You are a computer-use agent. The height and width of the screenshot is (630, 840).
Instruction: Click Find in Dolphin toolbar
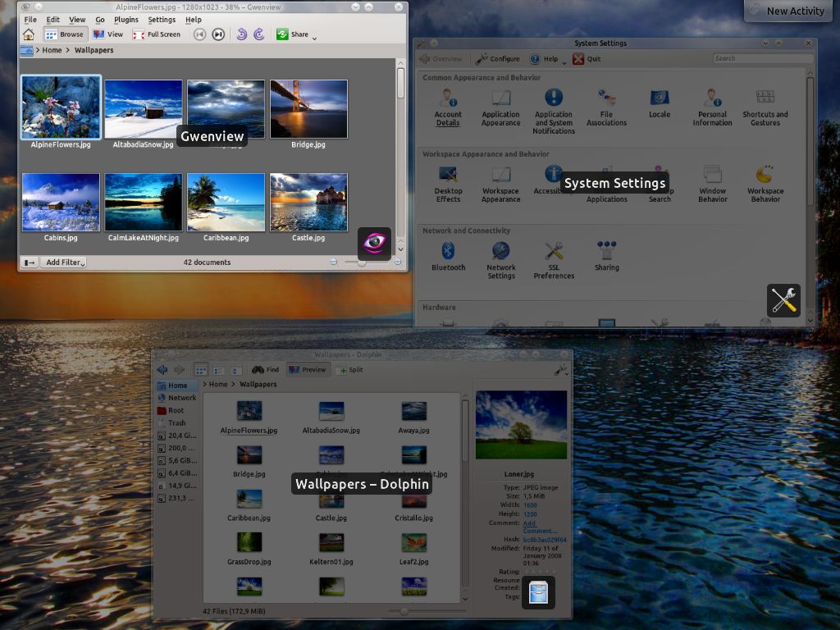pos(266,370)
